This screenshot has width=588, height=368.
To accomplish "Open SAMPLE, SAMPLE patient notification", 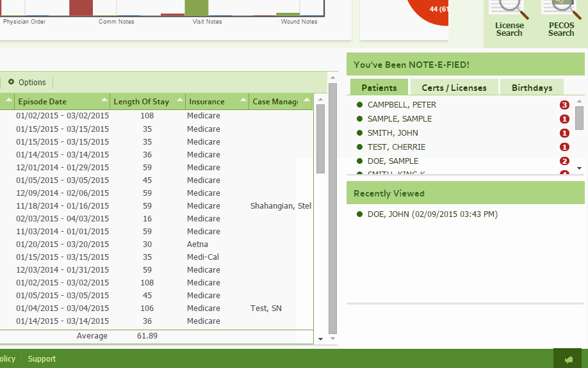I will coord(400,119).
